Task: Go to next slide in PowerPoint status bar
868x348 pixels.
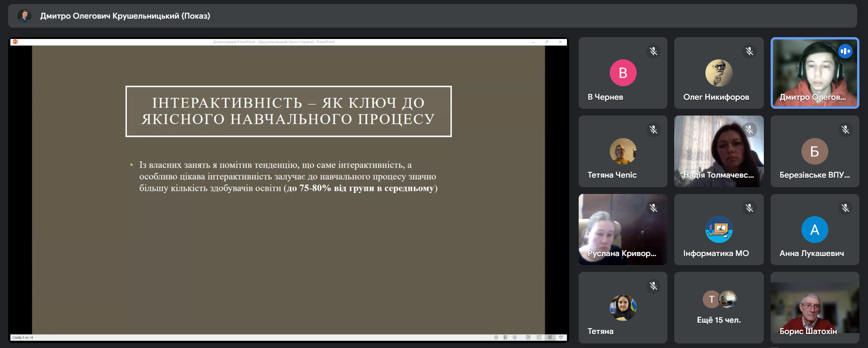Action: pos(515,338)
